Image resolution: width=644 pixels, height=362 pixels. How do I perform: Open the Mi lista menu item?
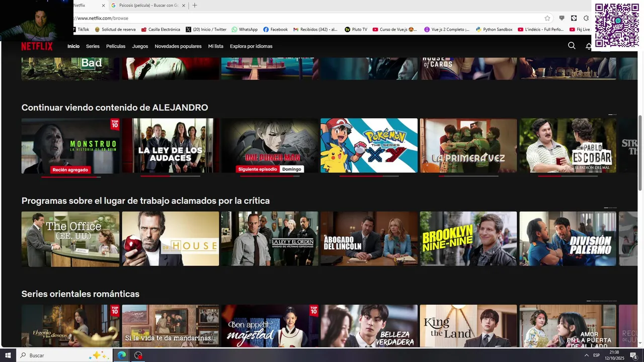(x=215, y=46)
